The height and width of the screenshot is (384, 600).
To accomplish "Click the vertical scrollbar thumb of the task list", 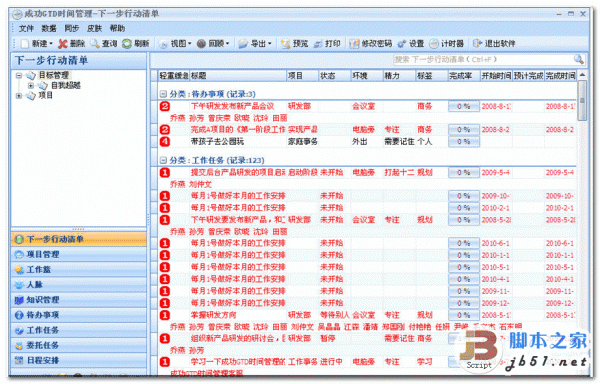I will pos(582,100).
